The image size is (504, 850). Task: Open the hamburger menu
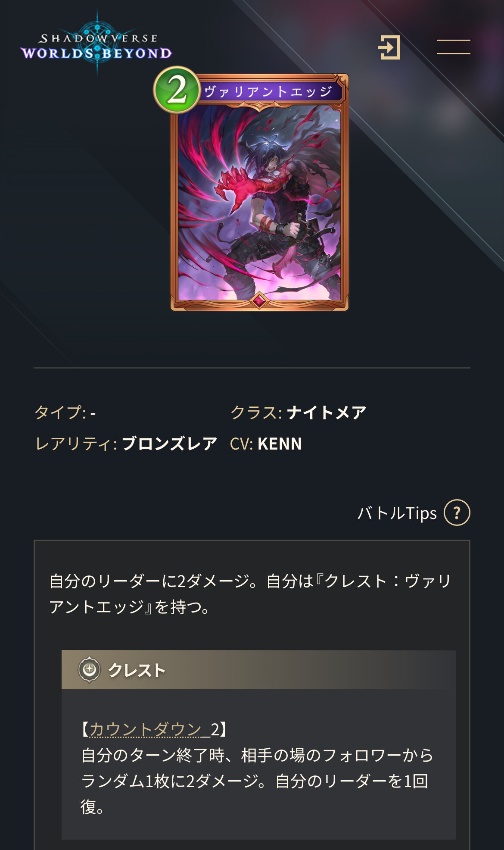453,47
